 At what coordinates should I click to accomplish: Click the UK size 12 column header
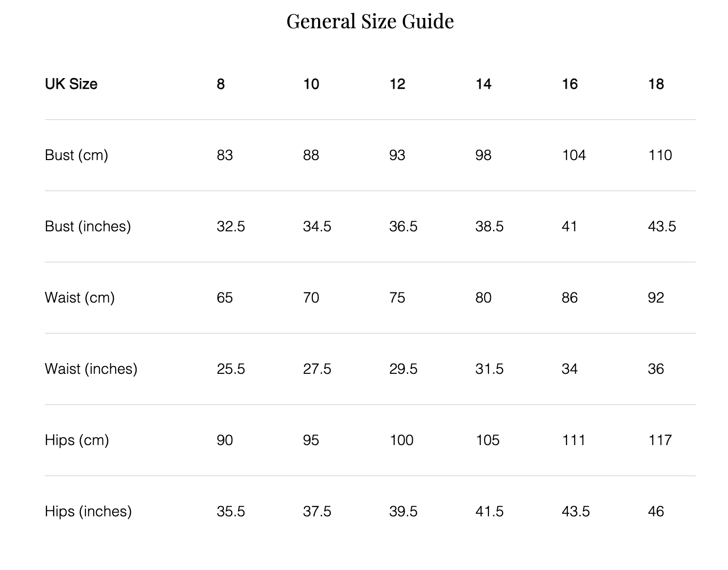pos(397,84)
